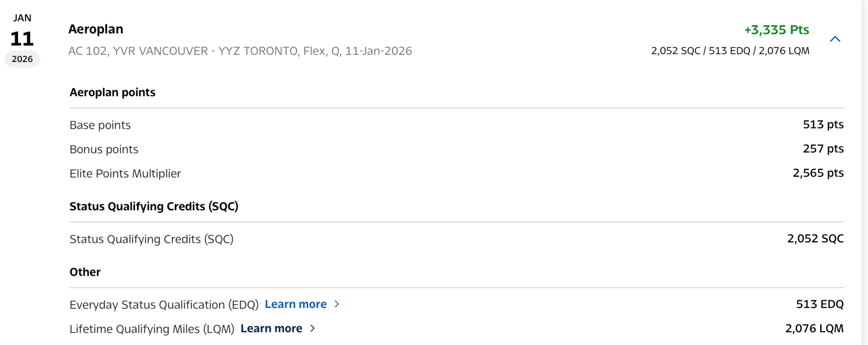Click the Status Qualifying Credits (SQC) heading
Screen dimensions: 868x345
point(154,206)
